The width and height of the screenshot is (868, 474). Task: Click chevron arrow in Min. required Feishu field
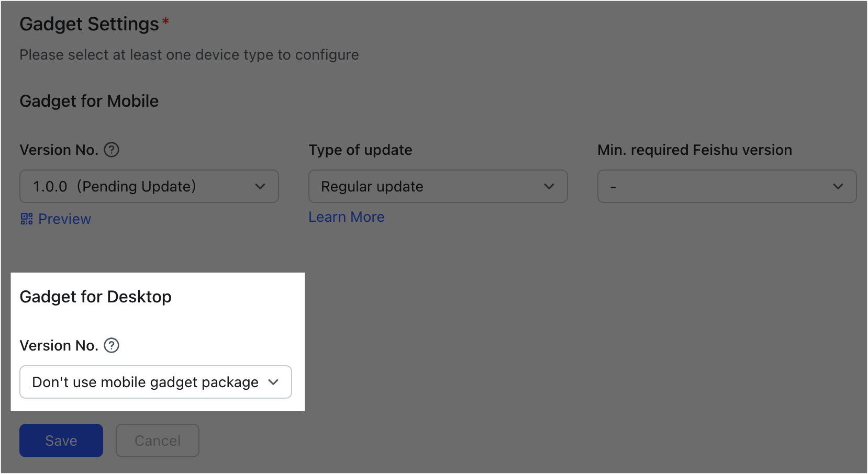click(838, 187)
